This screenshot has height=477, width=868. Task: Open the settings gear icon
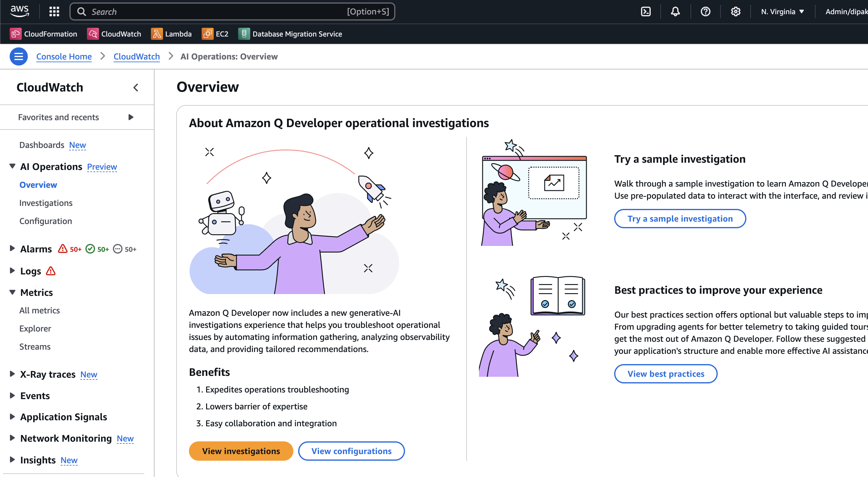point(735,11)
